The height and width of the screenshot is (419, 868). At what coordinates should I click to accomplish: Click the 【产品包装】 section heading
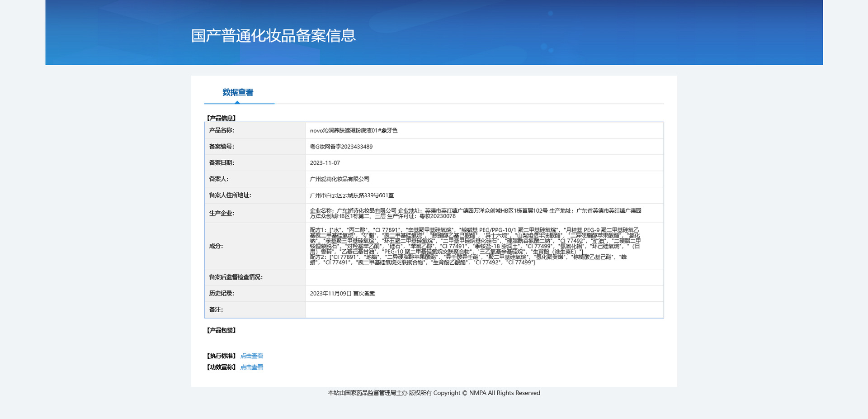[222, 330]
